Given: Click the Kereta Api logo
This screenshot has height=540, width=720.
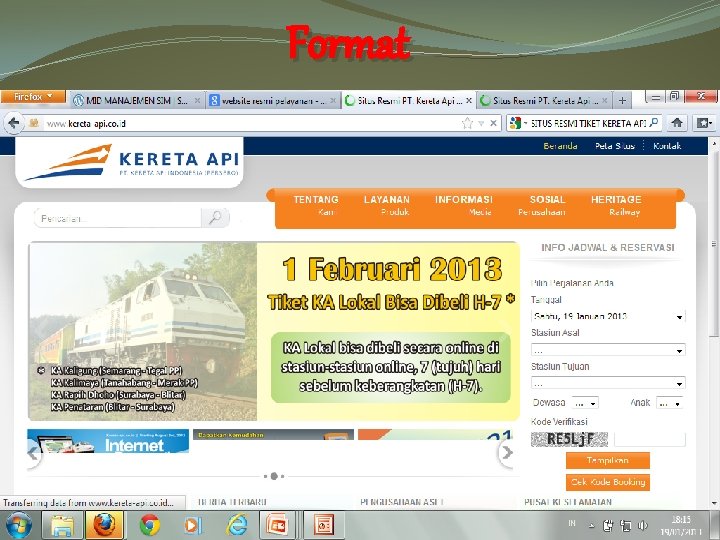Looking at the screenshot, I should pyautogui.click(x=131, y=162).
